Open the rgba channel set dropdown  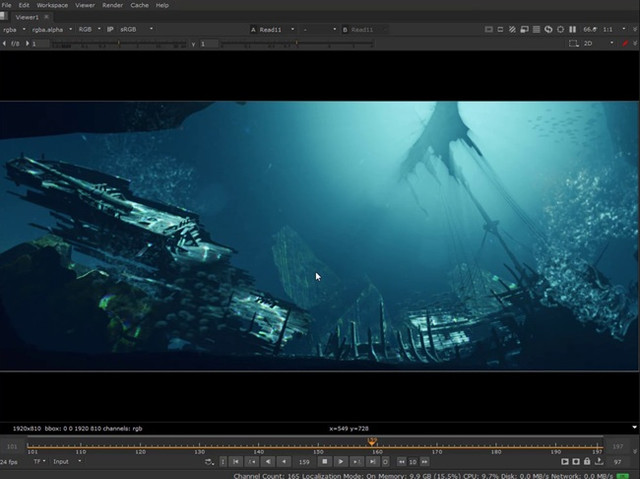tap(14, 29)
